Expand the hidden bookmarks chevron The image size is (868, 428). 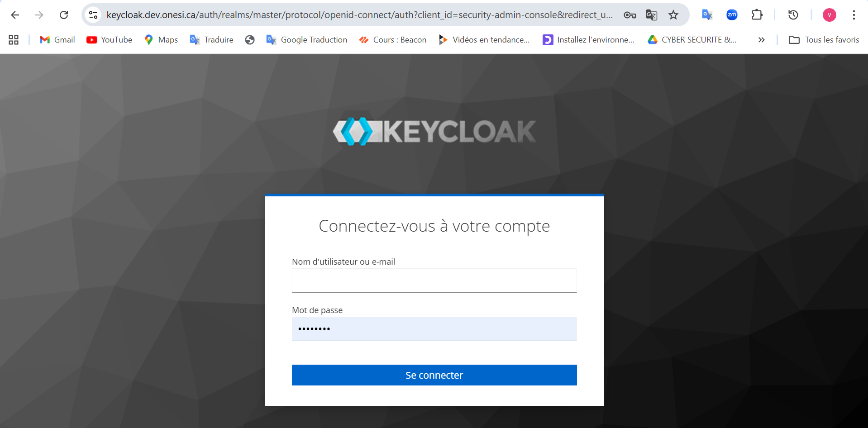tap(761, 40)
